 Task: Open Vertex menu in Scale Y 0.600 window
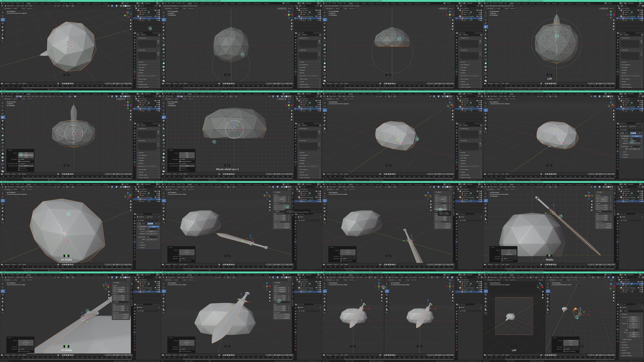coord(41,96)
